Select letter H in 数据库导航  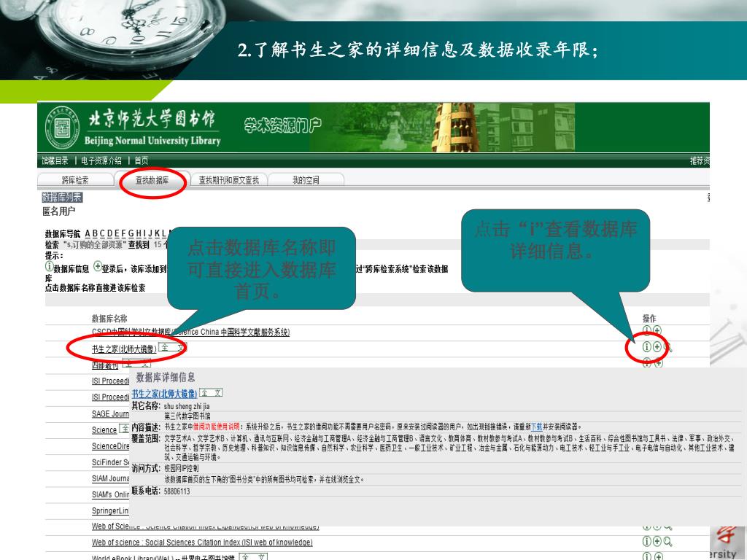coord(139,233)
